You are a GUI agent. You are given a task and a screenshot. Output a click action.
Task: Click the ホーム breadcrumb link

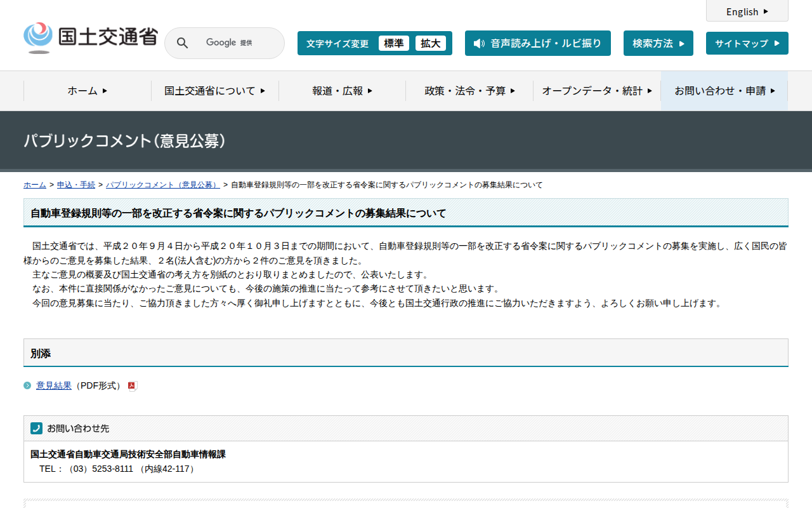[x=35, y=185]
